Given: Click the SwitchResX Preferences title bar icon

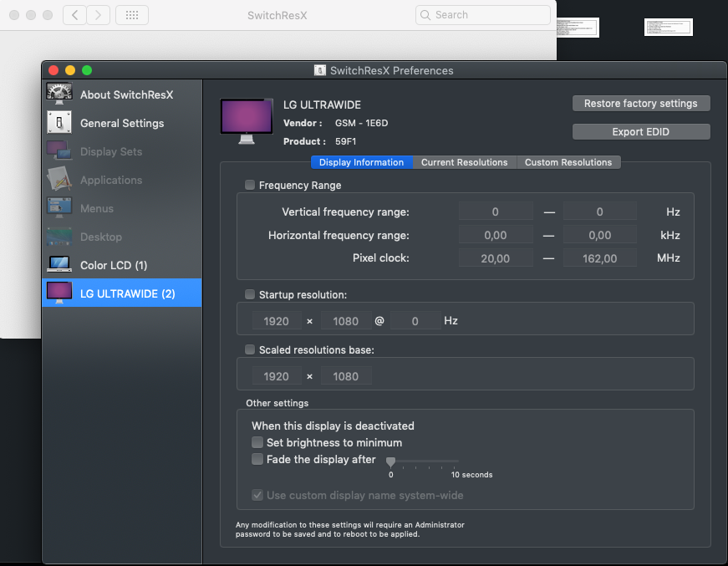Looking at the screenshot, I should [x=320, y=70].
